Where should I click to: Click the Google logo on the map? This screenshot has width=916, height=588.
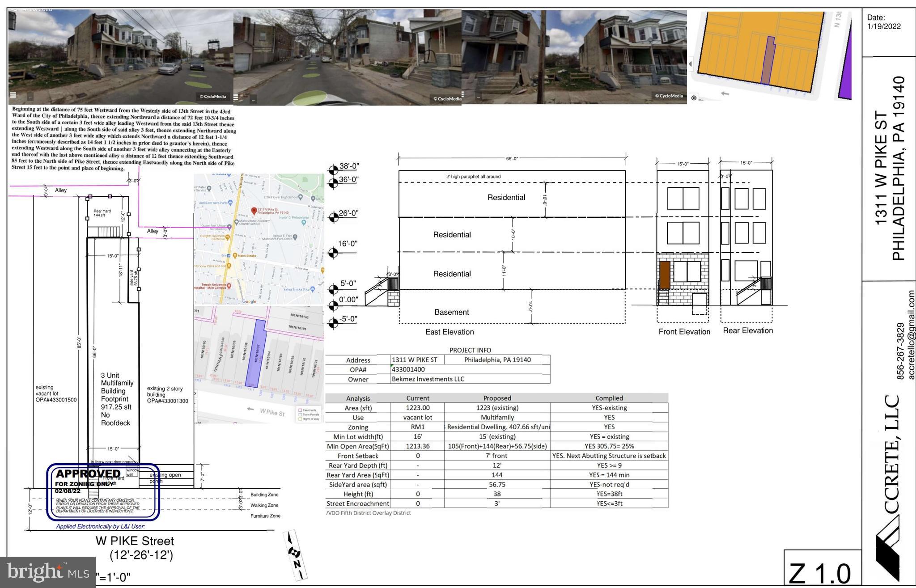coord(249,301)
